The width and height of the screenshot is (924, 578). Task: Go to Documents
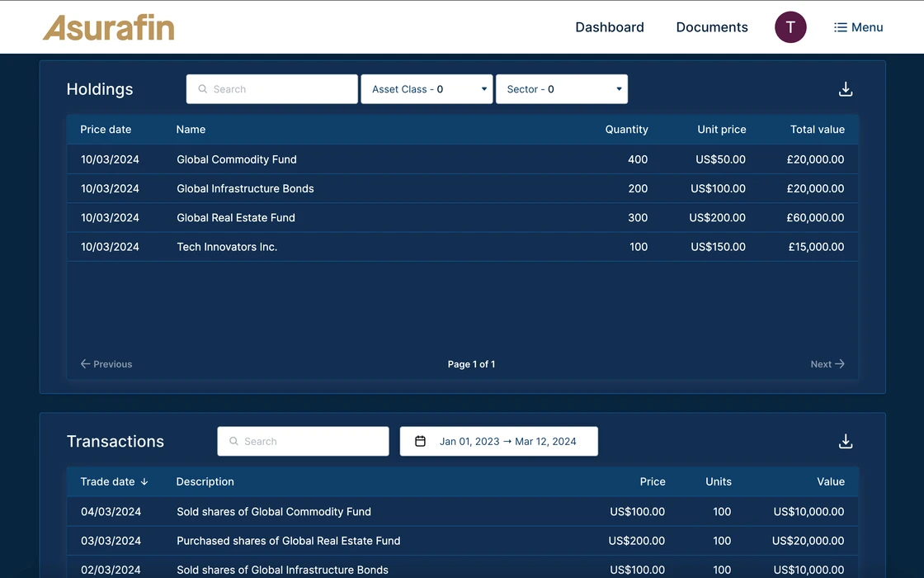[712, 27]
